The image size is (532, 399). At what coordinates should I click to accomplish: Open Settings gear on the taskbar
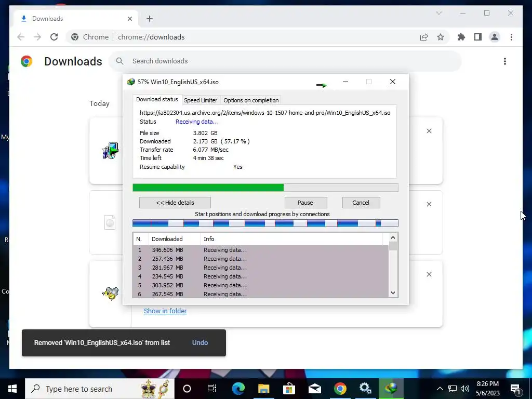click(365, 389)
